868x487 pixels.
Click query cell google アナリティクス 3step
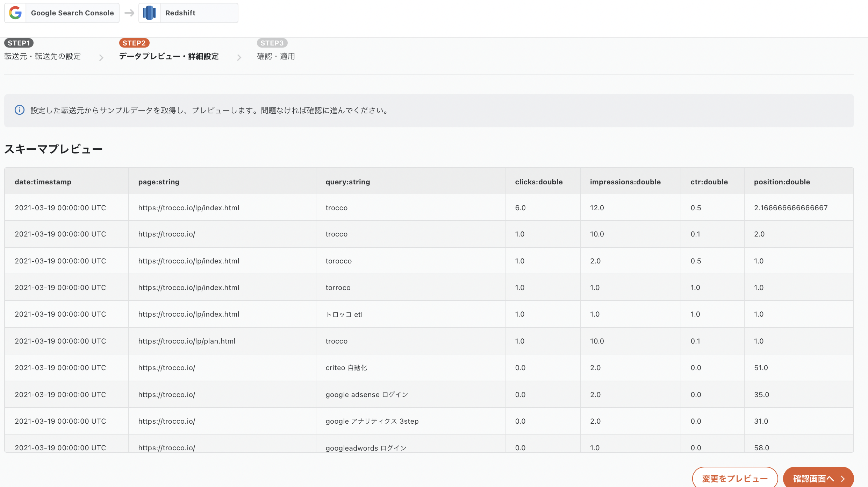click(372, 421)
